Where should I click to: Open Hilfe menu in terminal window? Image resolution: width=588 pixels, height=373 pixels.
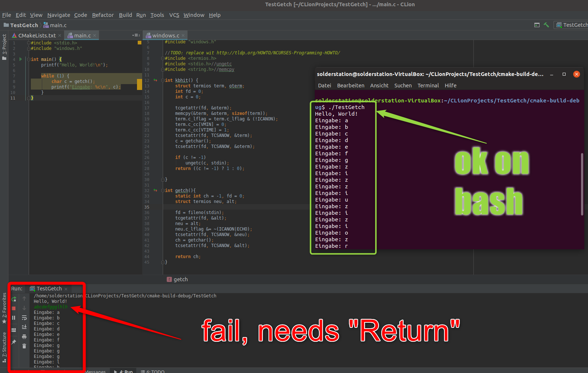[451, 86]
